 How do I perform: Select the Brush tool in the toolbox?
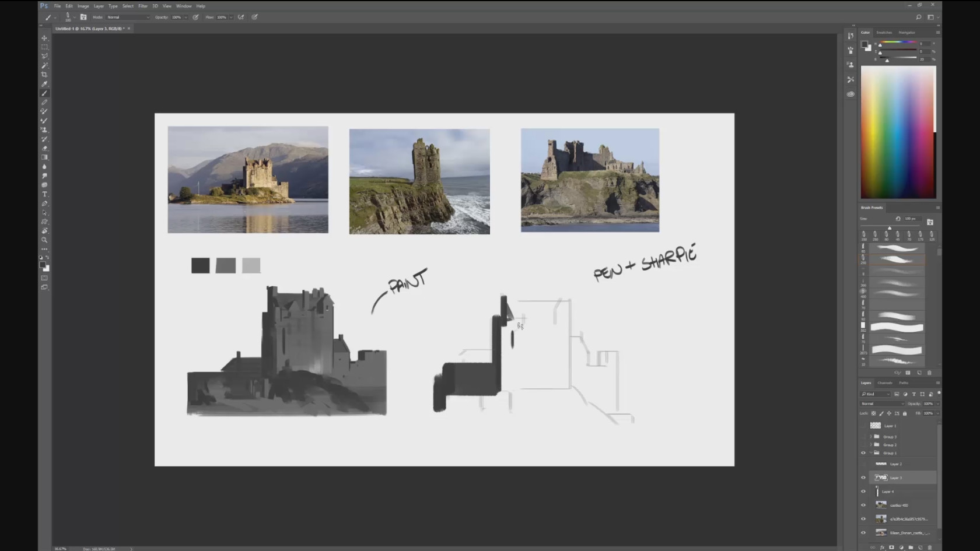pos(44,93)
